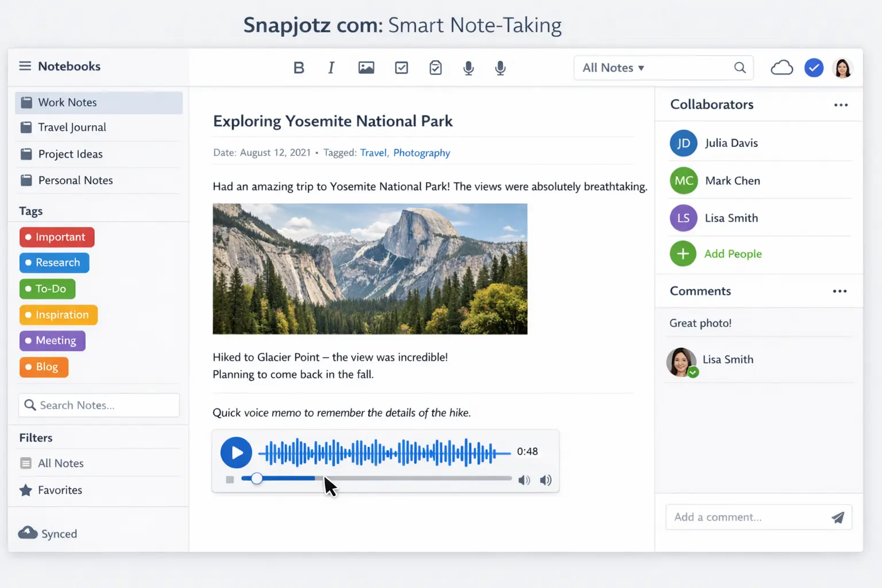Switch to the Travel Journal notebook
Image resolution: width=882 pixels, height=588 pixels.
(71, 127)
